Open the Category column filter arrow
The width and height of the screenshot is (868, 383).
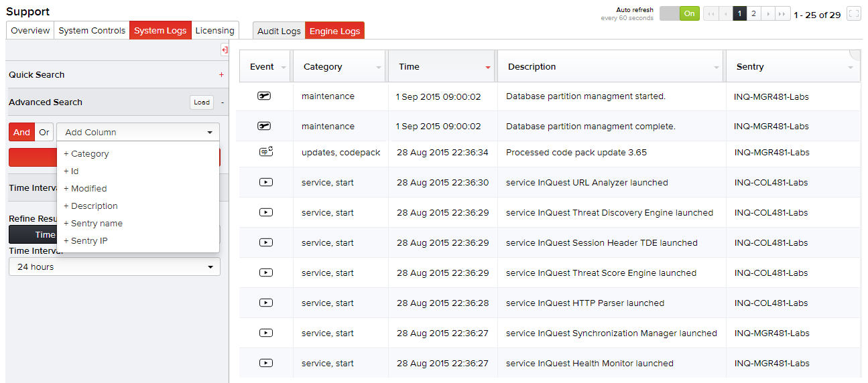[x=379, y=68]
